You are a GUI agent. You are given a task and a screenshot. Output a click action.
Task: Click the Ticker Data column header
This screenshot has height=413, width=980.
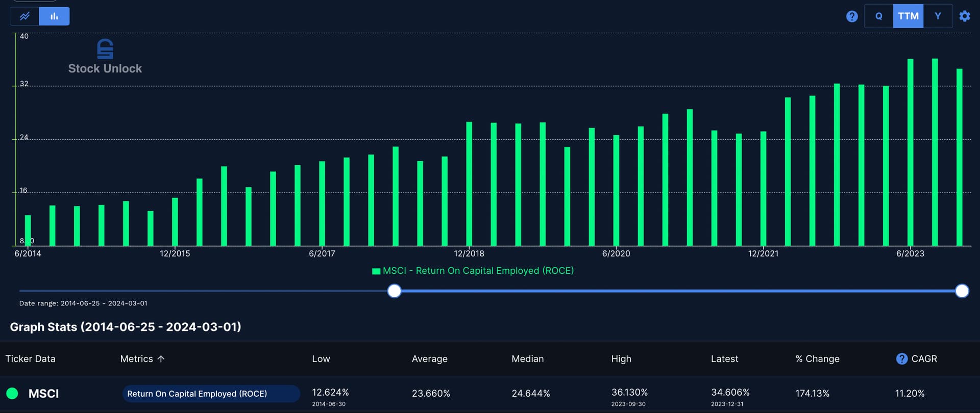(x=30, y=359)
